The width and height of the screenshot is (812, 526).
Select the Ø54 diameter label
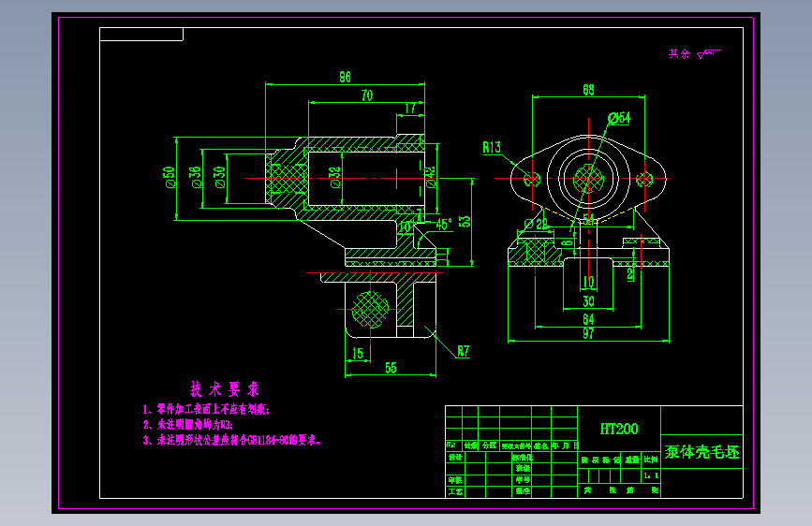(x=619, y=118)
